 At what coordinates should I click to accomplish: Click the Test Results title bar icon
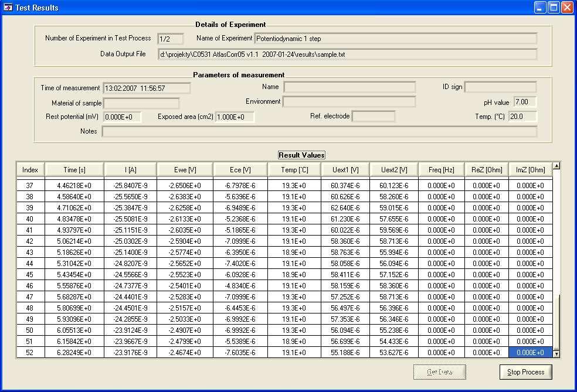coord(8,7)
